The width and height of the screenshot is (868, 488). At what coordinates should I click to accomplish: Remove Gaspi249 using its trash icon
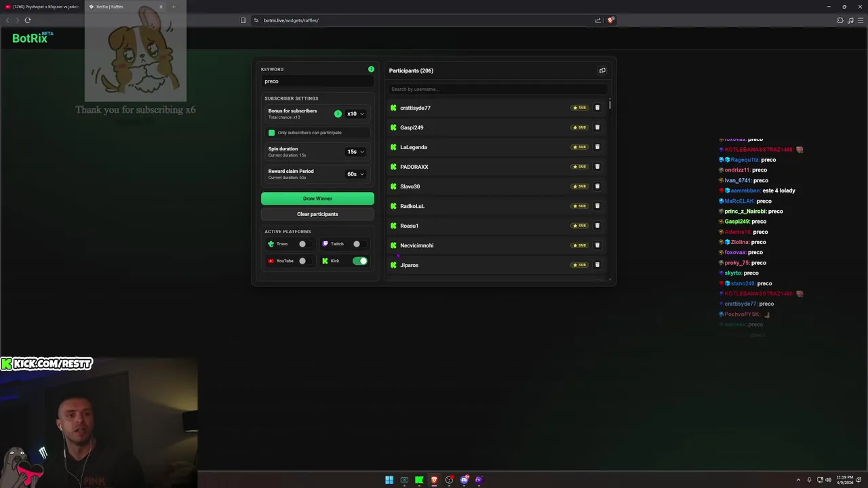(x=597, y=127)
